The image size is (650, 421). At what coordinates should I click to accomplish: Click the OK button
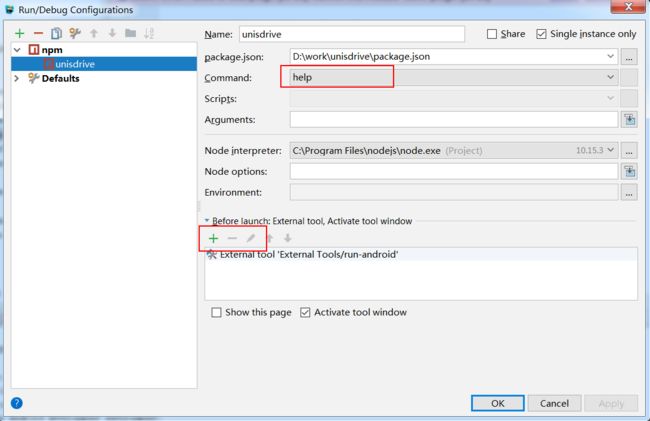click(x=497, y=403)
